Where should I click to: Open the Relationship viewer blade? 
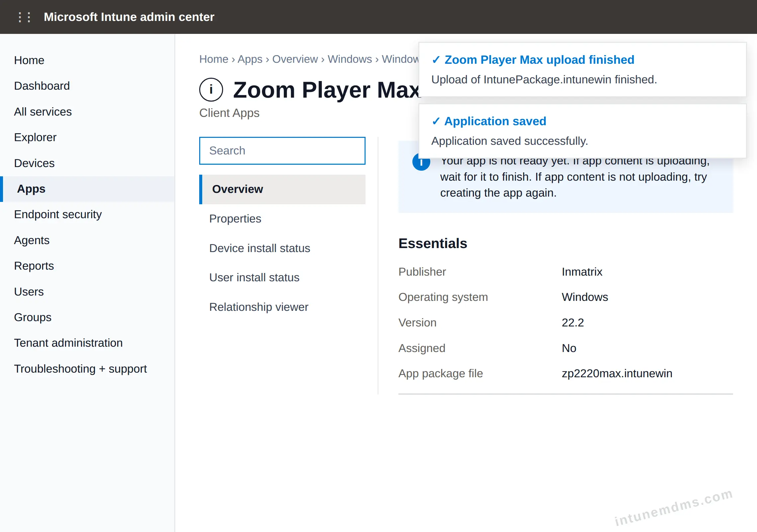pyautogui.click(x=282, y=307)
